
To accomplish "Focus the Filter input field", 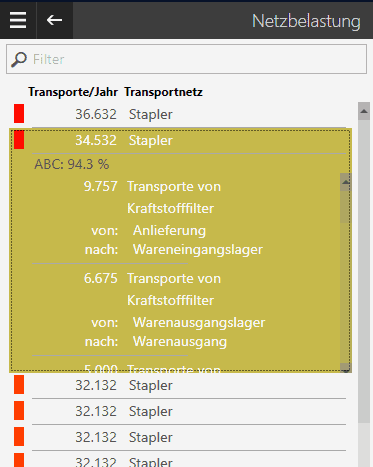I will (186, 59).
